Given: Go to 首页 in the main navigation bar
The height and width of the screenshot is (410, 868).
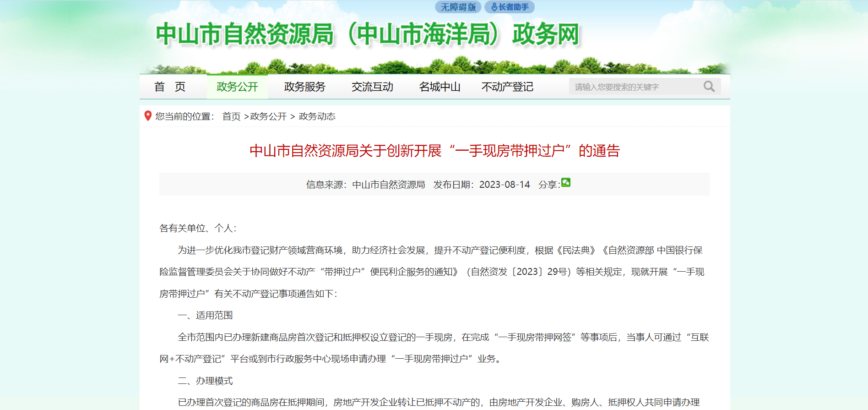Looking at the screenshot, I should point(170,87).
